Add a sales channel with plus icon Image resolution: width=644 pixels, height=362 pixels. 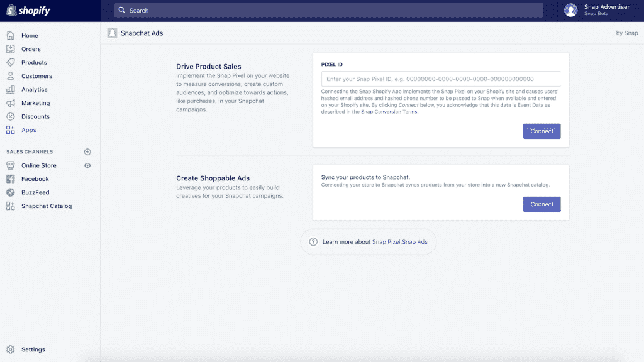coord(87,151)
